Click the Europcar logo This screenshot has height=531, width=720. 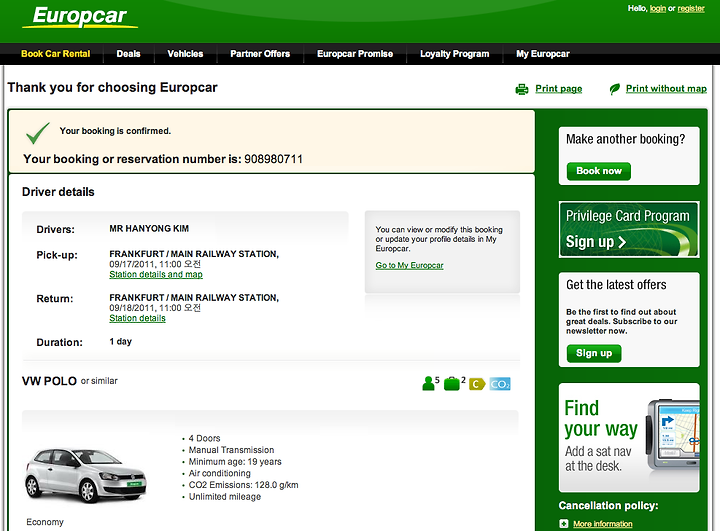coord(80,17)
